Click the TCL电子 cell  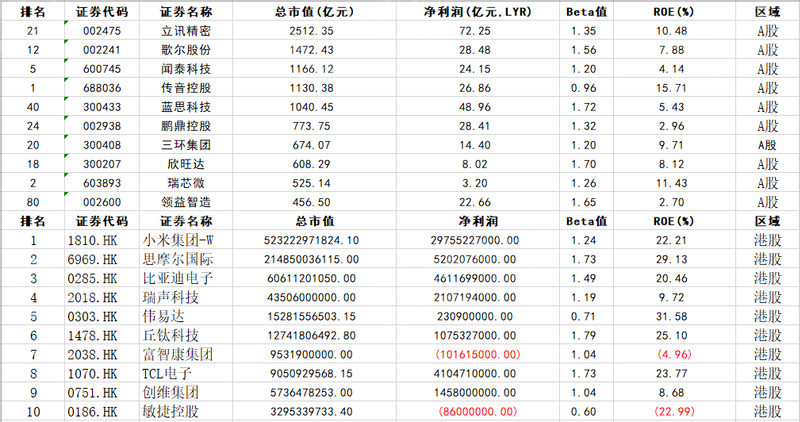(186, 374)
